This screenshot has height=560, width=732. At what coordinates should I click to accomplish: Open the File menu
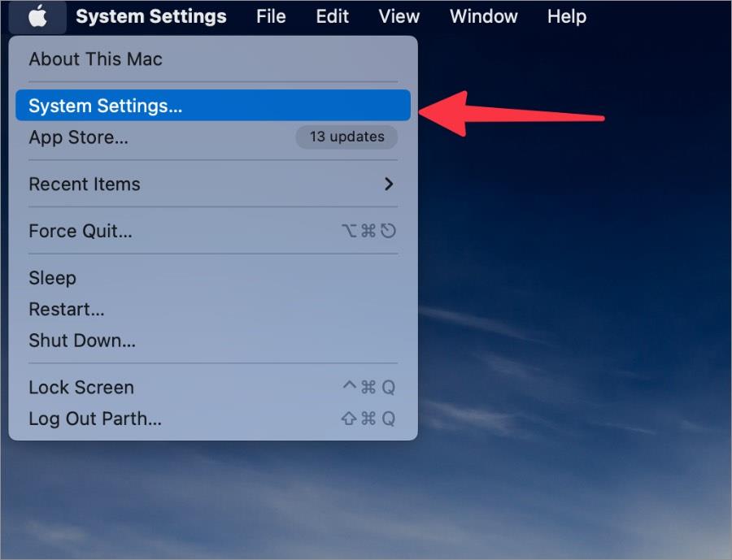point(271,17)
